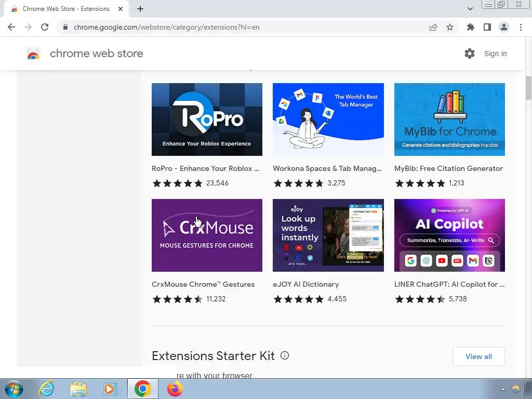This screenshot has height=399, width=532.
Task: Open Windows Media Player taskbar icon
Action: tap(110, 389)
